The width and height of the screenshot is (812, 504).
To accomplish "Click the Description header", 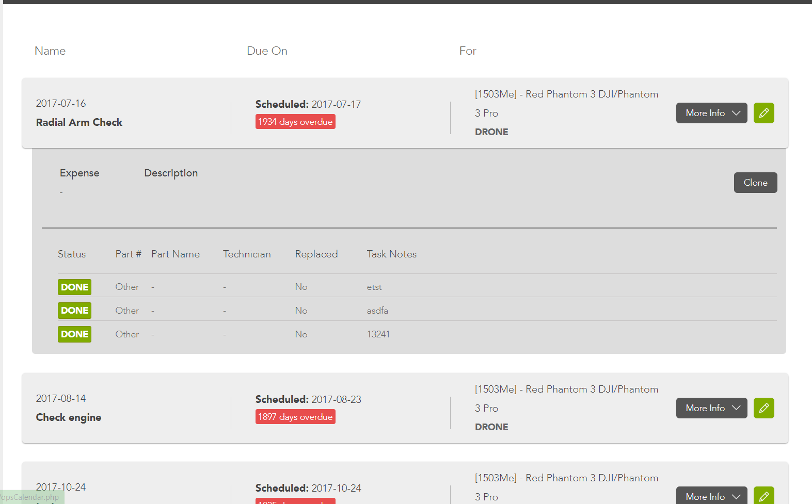I will tap(171, 173).
